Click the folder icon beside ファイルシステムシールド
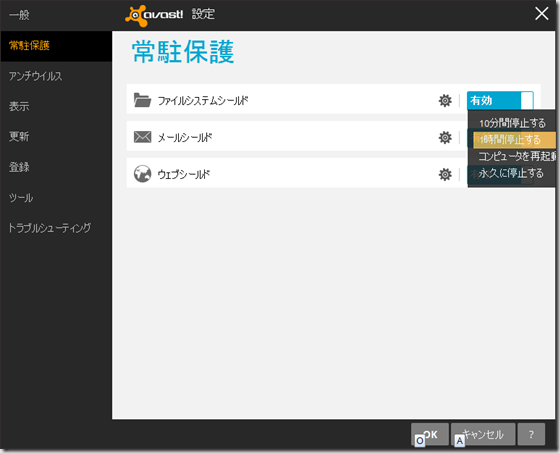 point(142,100)
